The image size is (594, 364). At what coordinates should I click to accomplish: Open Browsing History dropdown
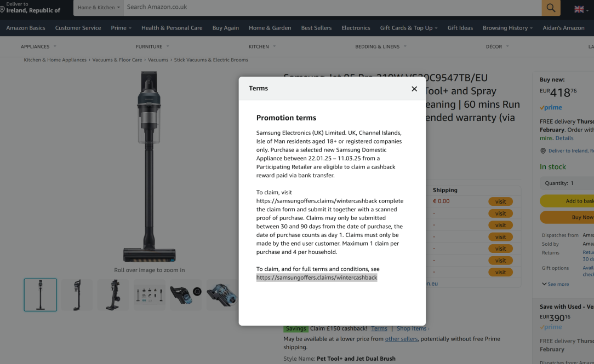(x=507, y=28)
